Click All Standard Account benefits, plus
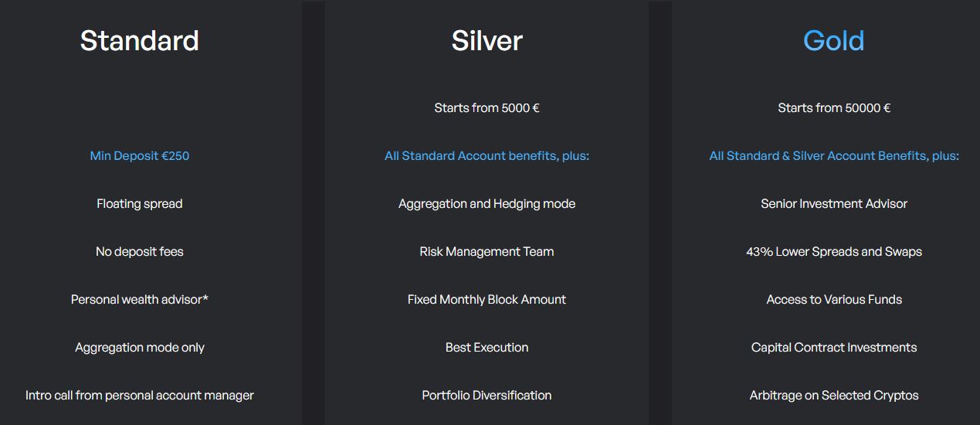 click(x=487, y=155)
